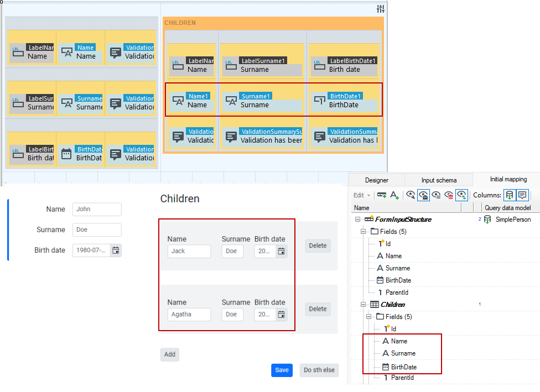Select the LabelSurname1 control in the Children designer
This screenshot has height=392, width=540.
[262, 65]
